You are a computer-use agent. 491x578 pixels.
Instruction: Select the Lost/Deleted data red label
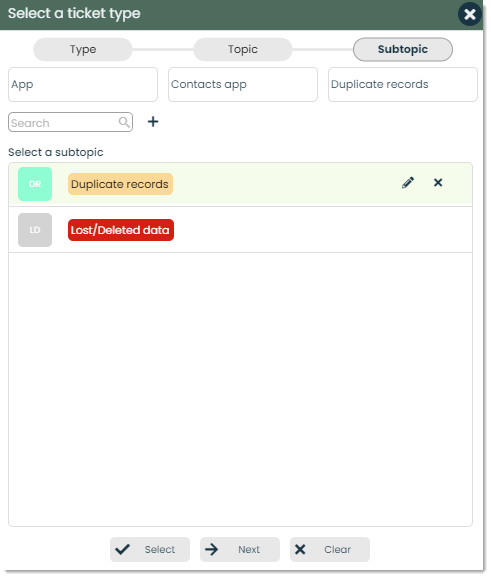click(x=121, y=230)
